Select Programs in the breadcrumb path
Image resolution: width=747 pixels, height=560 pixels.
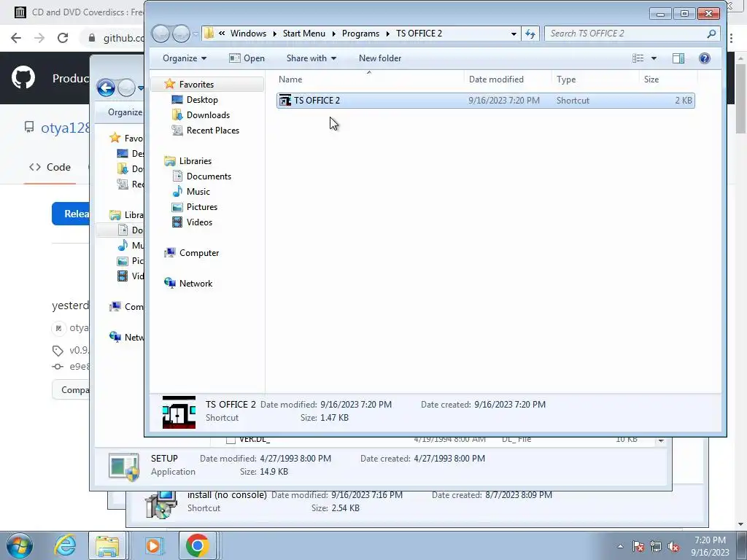(360, 34)
